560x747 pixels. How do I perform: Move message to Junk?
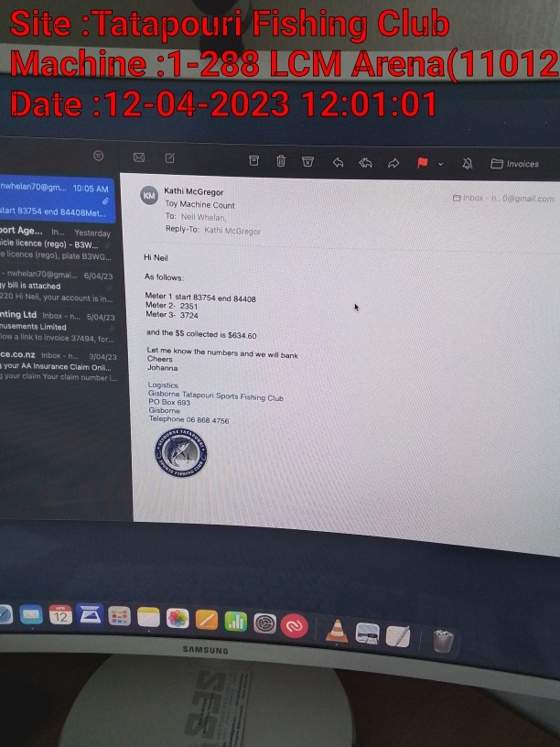tap(308, 161)
